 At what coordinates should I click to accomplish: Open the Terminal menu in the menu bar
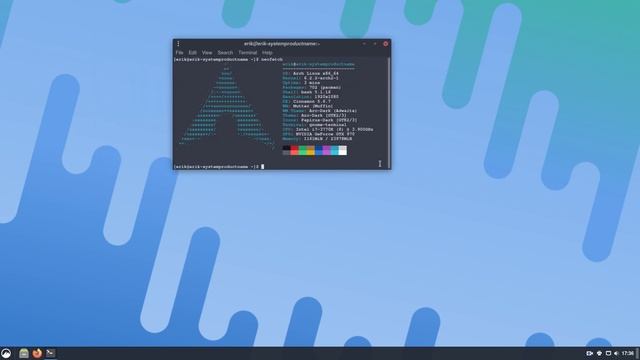[247, 53]
